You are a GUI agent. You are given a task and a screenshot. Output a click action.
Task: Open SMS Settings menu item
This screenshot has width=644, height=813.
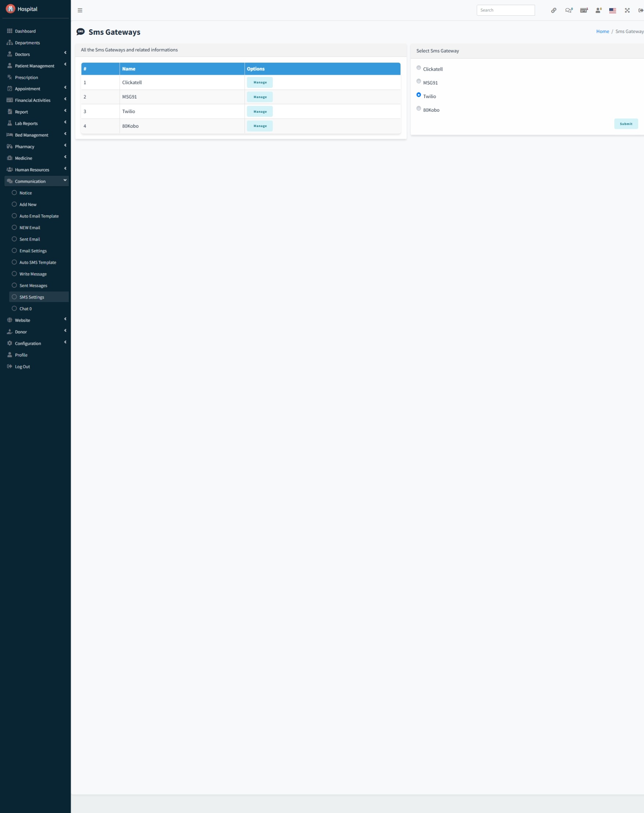pos(39,297)
